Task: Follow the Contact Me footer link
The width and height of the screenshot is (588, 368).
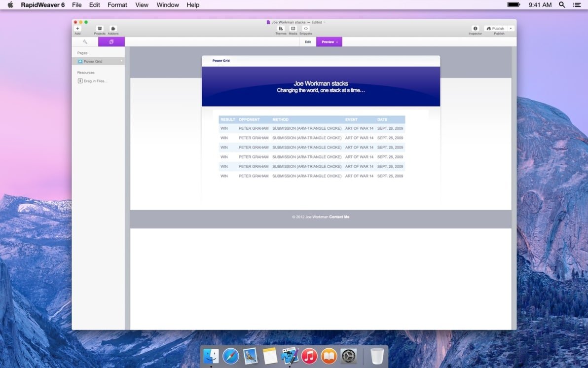Action: [339, 217]
